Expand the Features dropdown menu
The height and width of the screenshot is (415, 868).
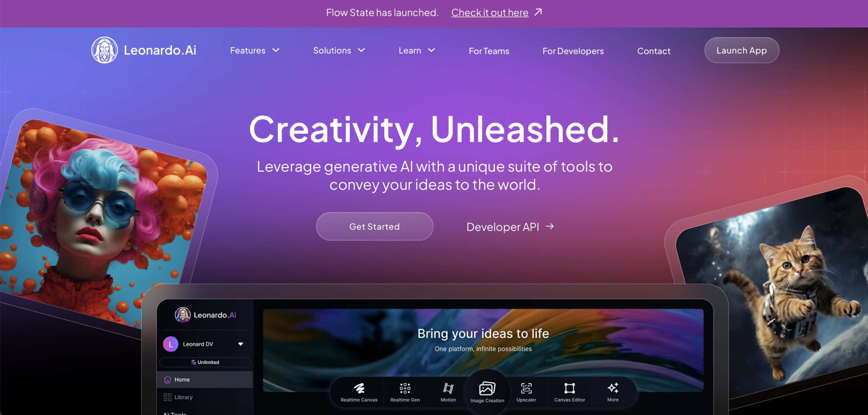click(x=255, y=51)
